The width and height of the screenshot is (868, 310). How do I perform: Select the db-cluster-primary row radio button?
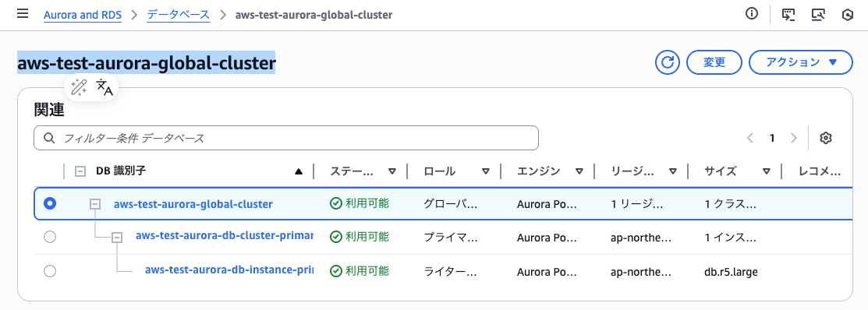pyautogui.click(x=50, y=237)
